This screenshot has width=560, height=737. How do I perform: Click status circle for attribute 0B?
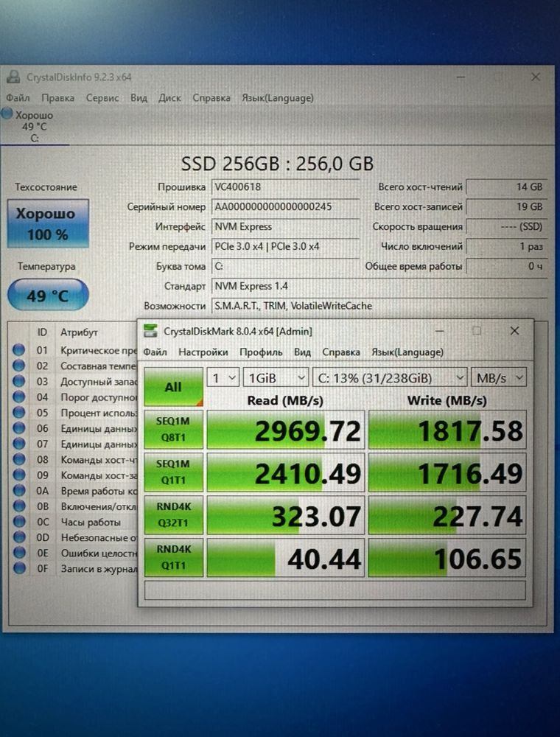(19, 506)
